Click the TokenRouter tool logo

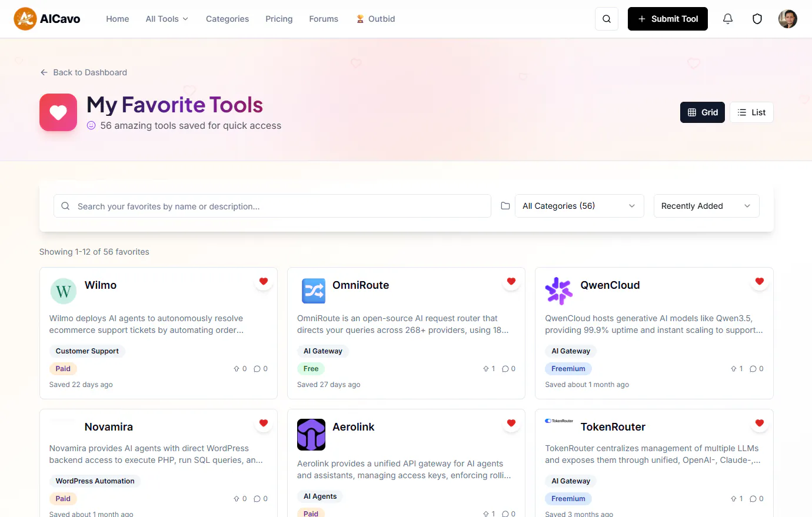point(559,421)
